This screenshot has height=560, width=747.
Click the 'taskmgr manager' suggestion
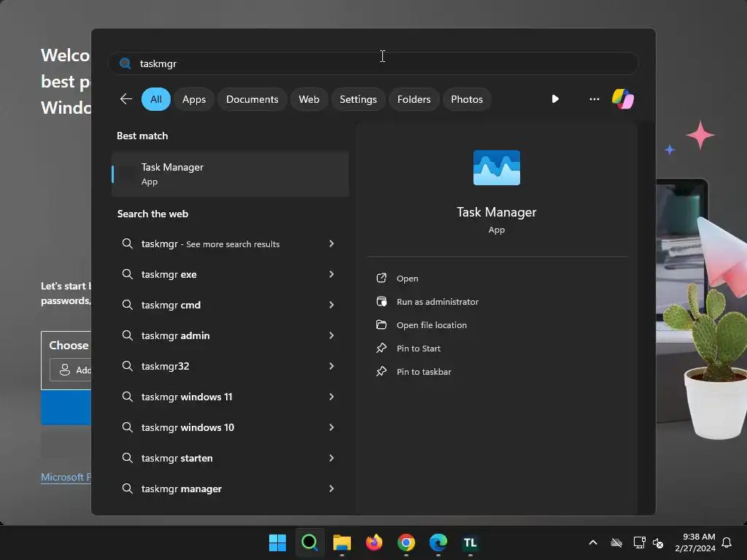tap(182, 489)
